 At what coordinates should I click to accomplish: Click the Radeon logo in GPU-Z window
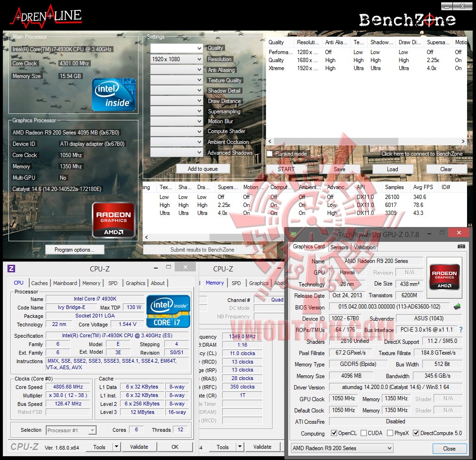point(444,277)
